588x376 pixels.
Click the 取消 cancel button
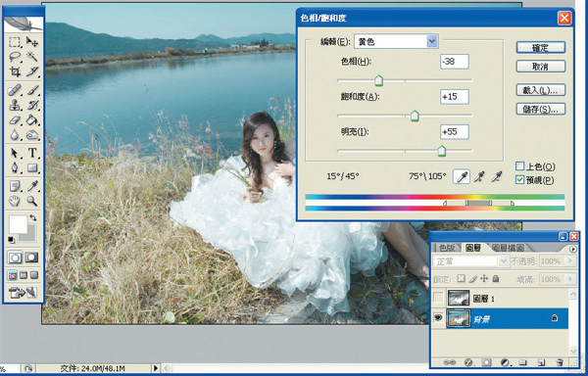coord(540,67)
